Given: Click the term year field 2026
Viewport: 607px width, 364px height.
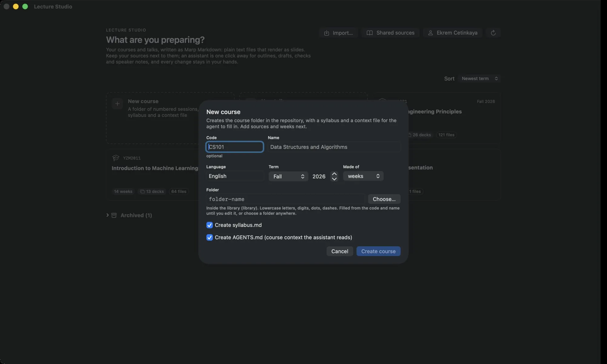Looking at the screenshot, I should (x=319, y=176).
